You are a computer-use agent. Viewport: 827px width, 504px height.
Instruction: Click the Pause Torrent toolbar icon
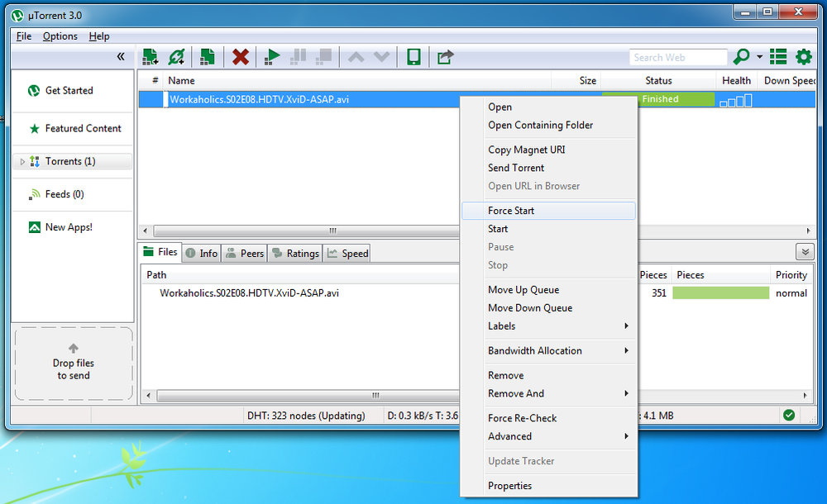click(298, 56)
